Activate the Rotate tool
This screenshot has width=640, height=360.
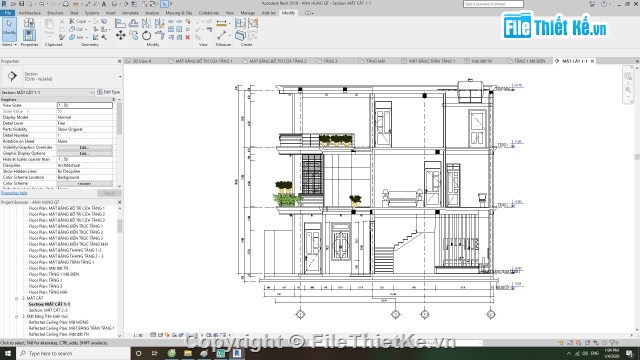tap(147, 36)
